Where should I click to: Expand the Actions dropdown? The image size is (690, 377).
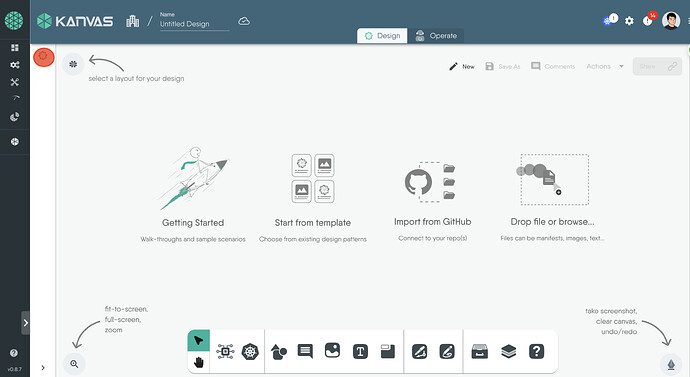tap(605, 66)
